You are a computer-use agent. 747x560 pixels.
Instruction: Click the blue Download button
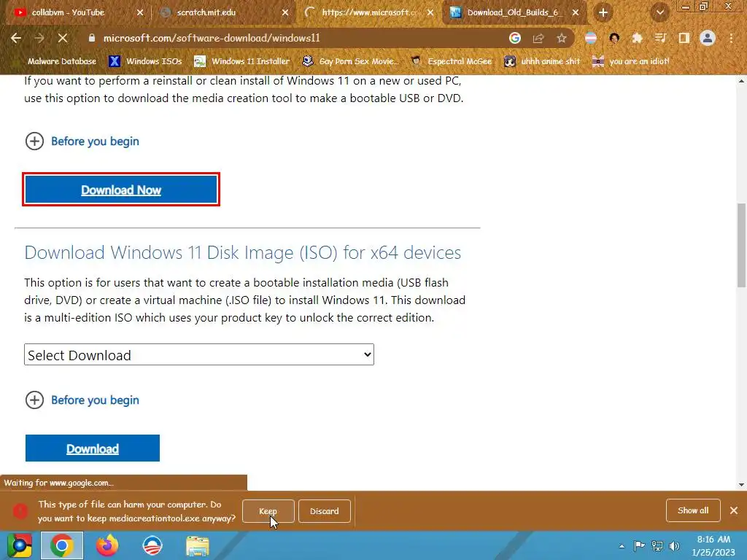pyautogui.click(x=93, y=448)
